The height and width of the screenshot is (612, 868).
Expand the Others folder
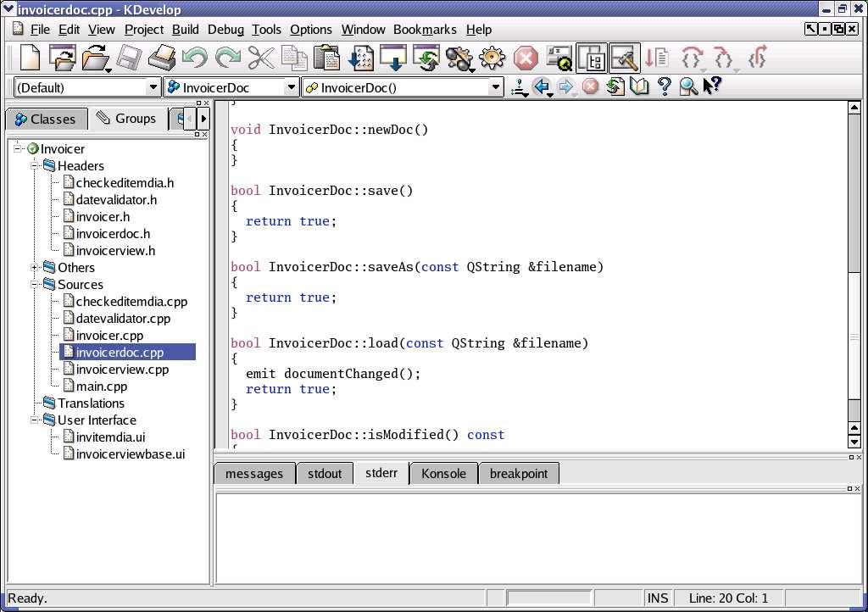[34, 267]
